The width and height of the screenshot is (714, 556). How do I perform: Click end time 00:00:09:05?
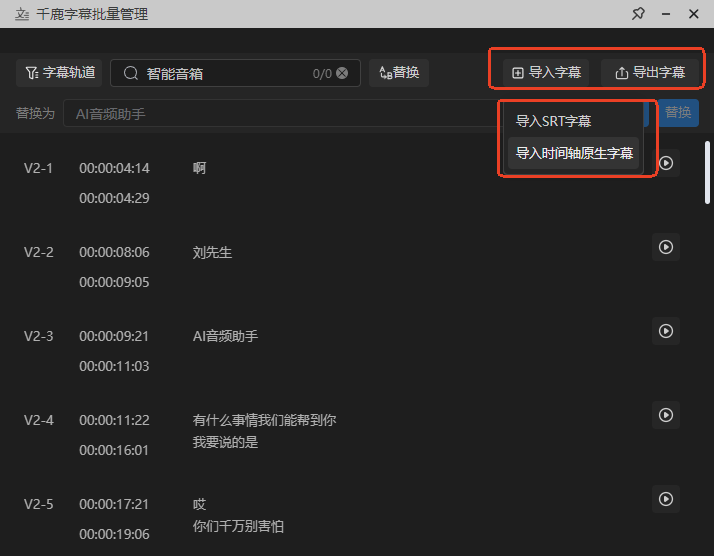click(x=114, y=282)
